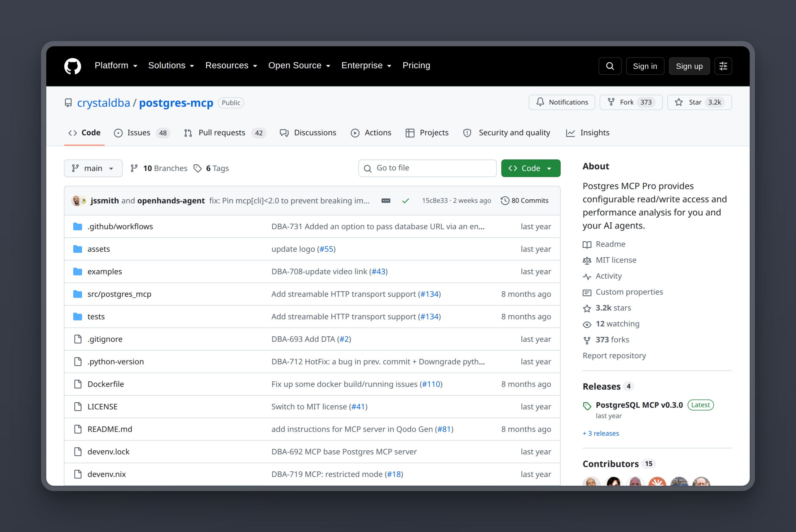The height and width of the screenshot is (532, 796).
Task: Expand the Platform menu
Action: 116,66
